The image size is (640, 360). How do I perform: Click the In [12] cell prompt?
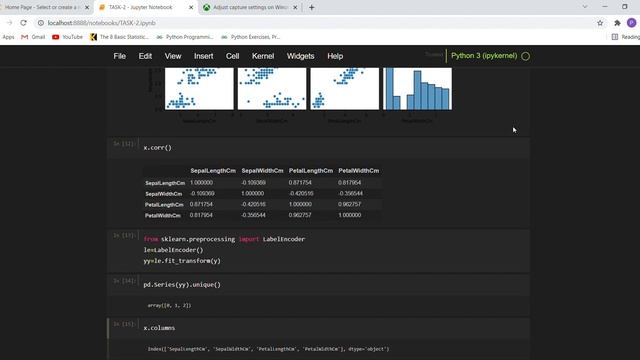pyautogui.click(x=124, y=144)
